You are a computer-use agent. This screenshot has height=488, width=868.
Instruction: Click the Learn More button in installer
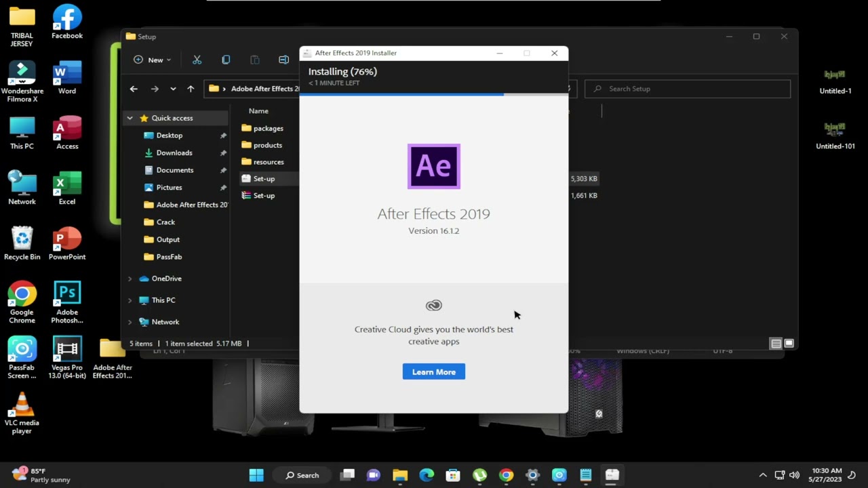433,371
